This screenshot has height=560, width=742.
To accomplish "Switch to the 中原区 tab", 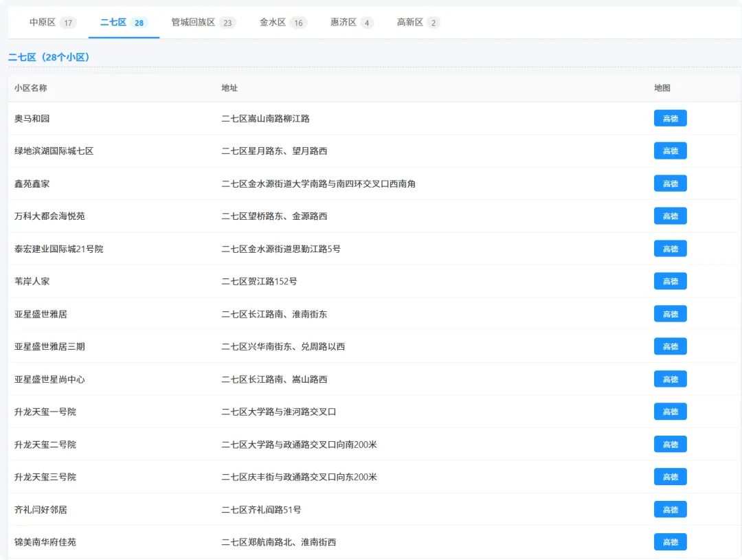I will [52, 22].
